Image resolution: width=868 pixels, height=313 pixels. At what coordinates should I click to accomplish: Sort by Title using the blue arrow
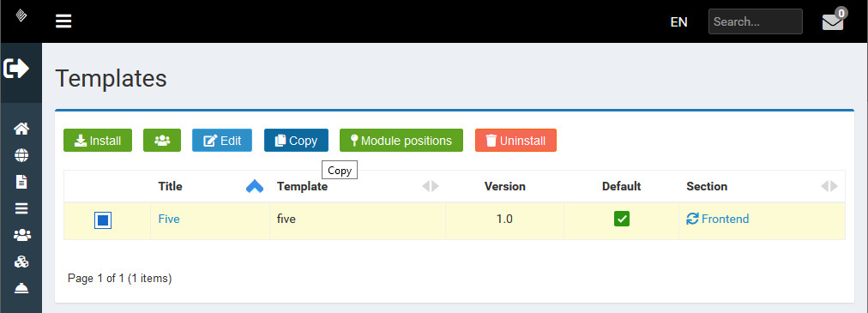click(x=254, y=186)
